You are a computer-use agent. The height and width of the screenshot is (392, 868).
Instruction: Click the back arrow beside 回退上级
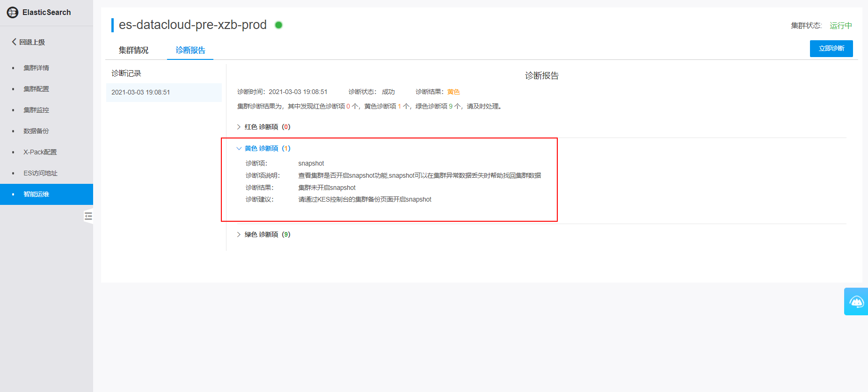pyautogui.click(x=14, y=42)
